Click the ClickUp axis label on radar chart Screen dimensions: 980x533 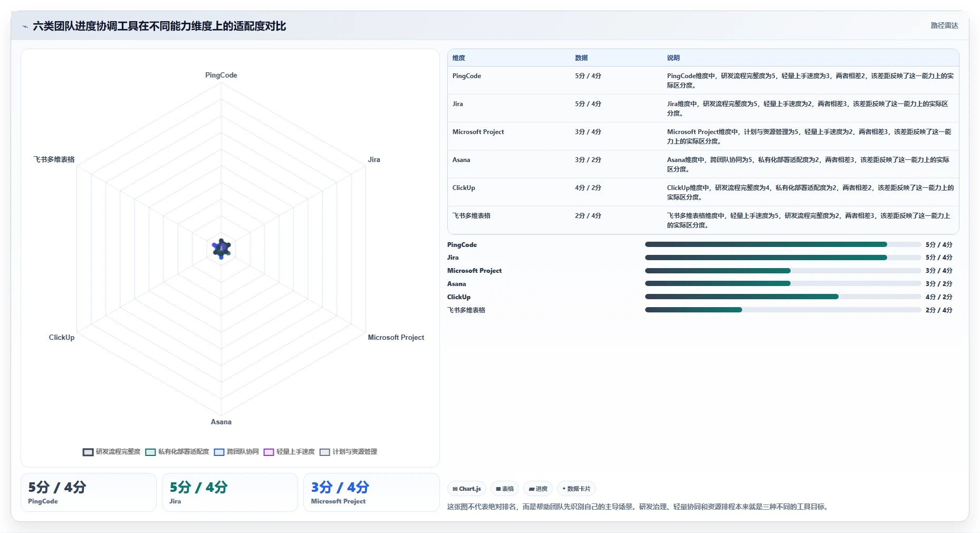(62, 337)
